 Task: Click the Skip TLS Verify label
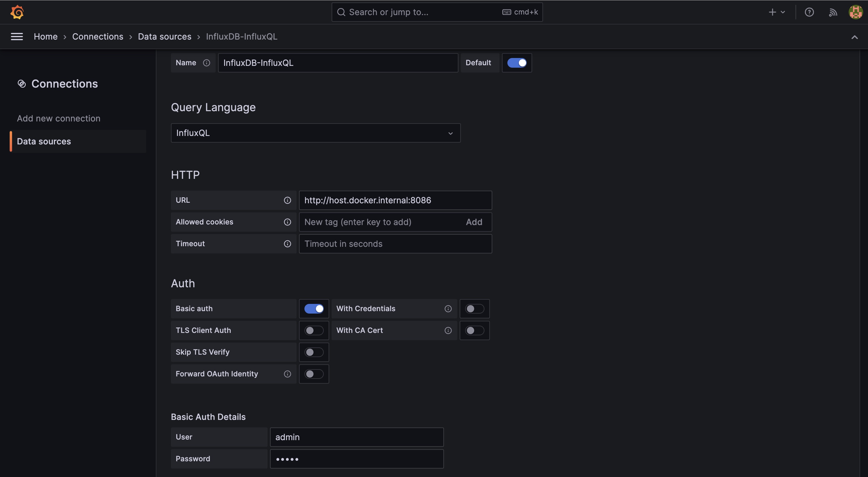point(203,352)
